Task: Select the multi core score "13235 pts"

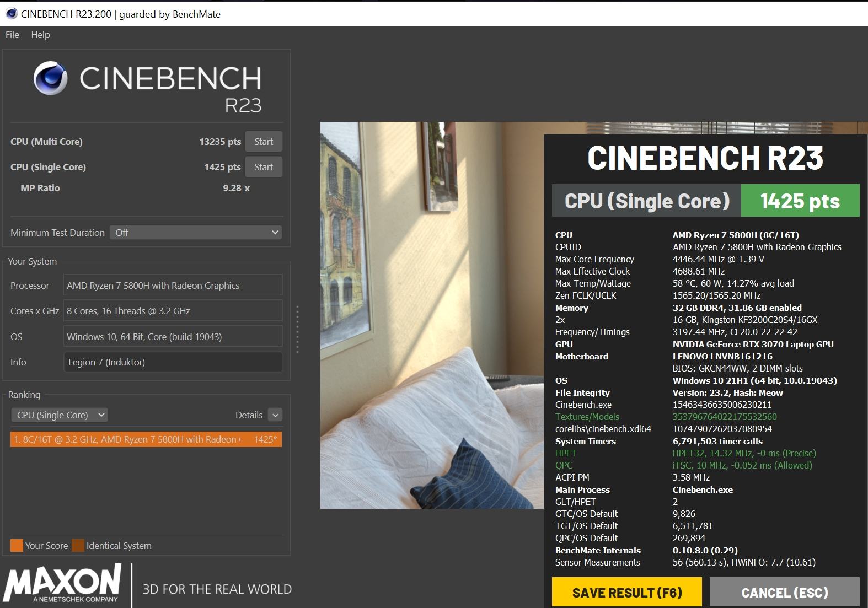Action: tap(220, 142)
